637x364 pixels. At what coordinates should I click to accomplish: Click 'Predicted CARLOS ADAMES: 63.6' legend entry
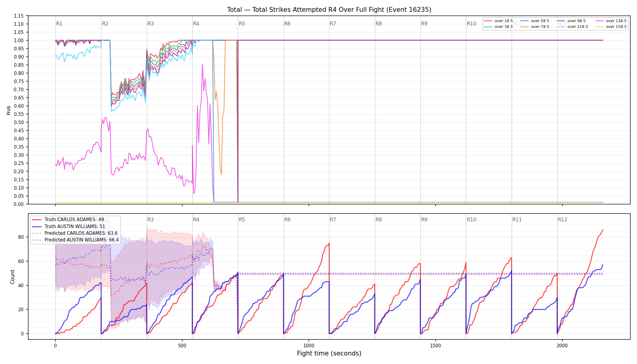(x=75, y=233)
